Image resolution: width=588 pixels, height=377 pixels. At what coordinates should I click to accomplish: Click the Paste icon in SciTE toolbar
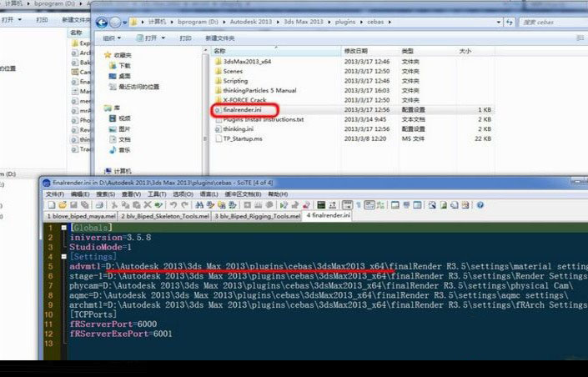point(137,205)
